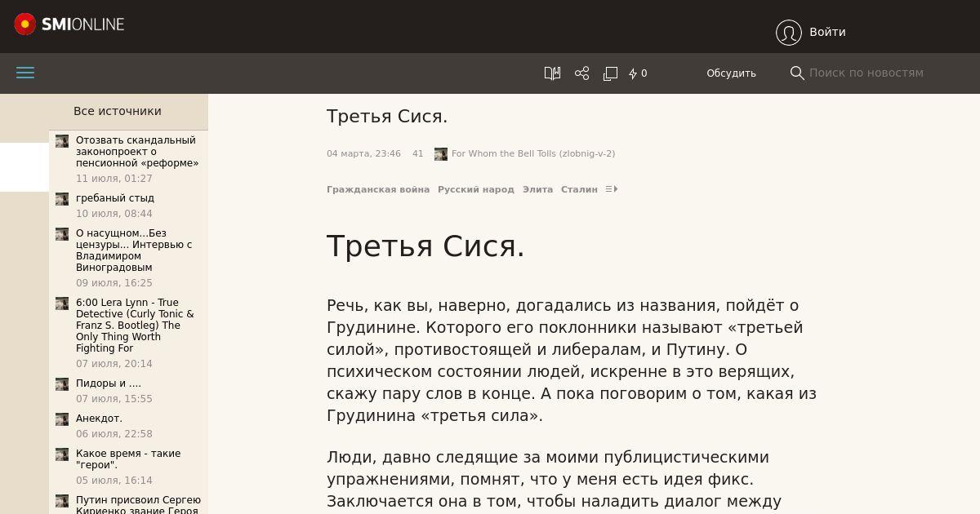Click the date 10 июля, 08:44
The width and height of the screenshot is (980, 514).
[x=114, y=214]
